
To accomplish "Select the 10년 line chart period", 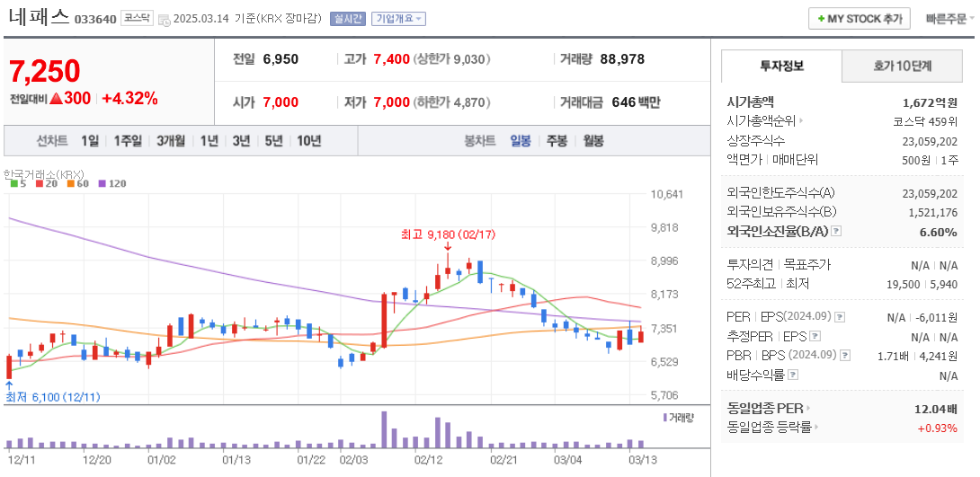I will coord(308,141).
